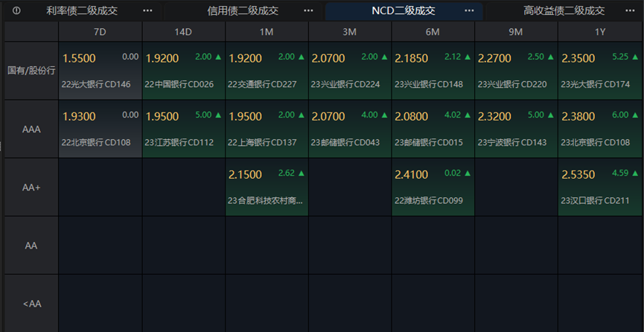Viewport: 644px width, 332px height.
Task: Open the more menu on 信用债二级成交 tab
Action: pos(308,10)
